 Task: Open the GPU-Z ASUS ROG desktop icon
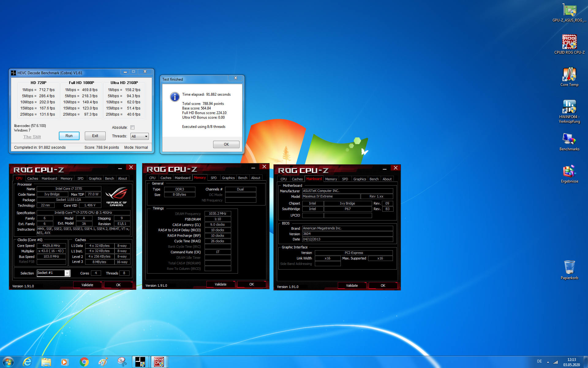click(x=569, y=13)
